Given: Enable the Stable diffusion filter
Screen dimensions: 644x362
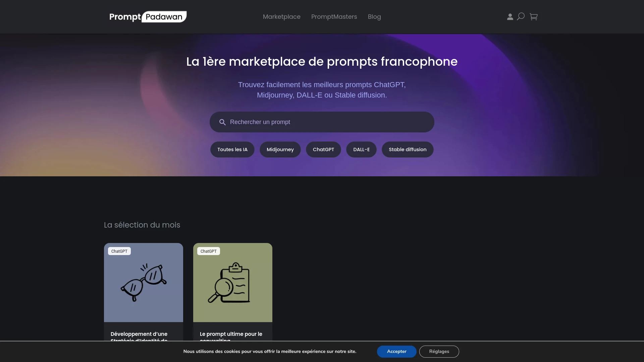Looking at the screenshot, I should click(407, 149).
